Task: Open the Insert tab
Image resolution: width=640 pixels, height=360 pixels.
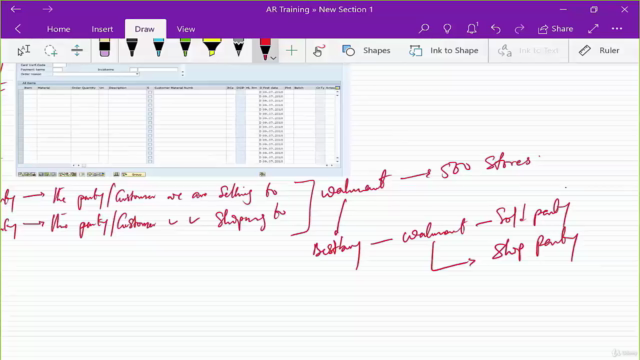Action: pyautogui.click(x=102, y=29)
